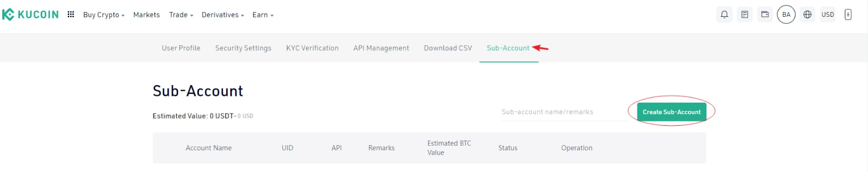Screen dimensions: 868x172
Task: Open the Download CSV tab
Action: (448, 48)
